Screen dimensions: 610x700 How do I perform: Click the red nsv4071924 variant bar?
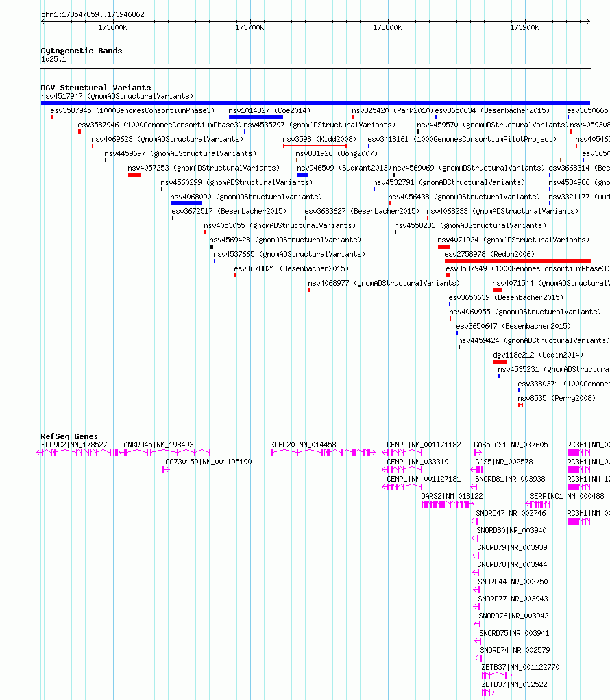[443, 247]
